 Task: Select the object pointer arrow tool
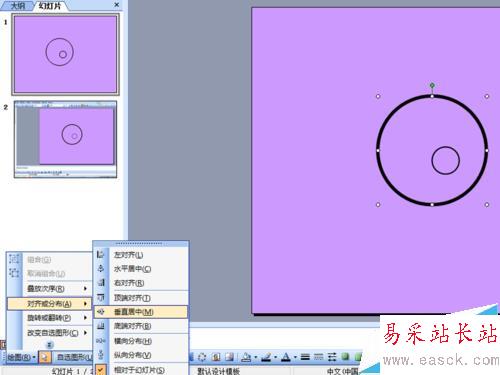point(44,357)
